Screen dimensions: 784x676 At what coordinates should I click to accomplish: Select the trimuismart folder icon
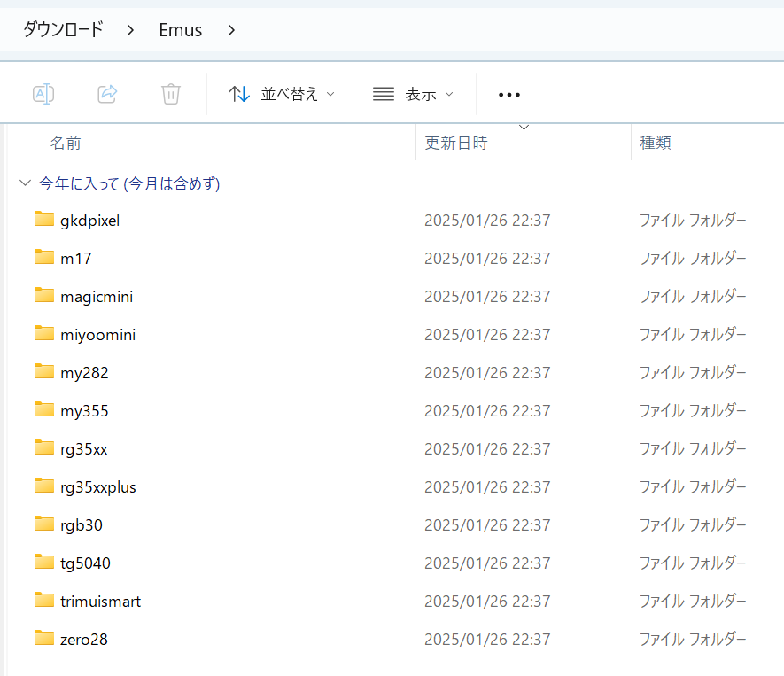(44, 600)
